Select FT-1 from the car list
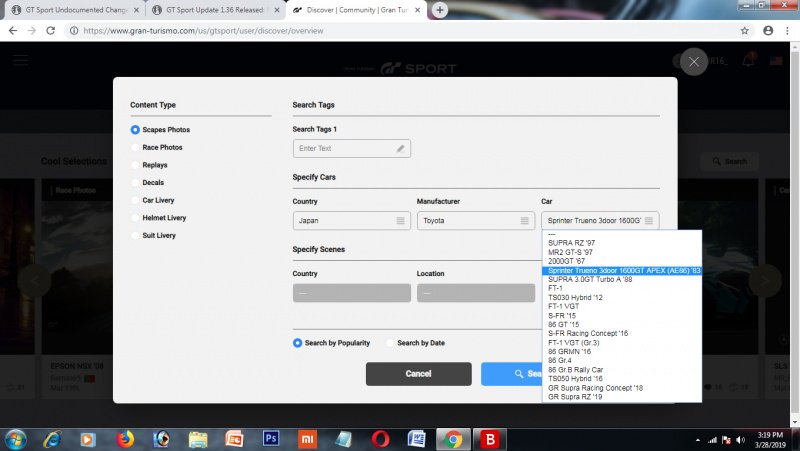The image size is (800, 451). click(622, 288)
